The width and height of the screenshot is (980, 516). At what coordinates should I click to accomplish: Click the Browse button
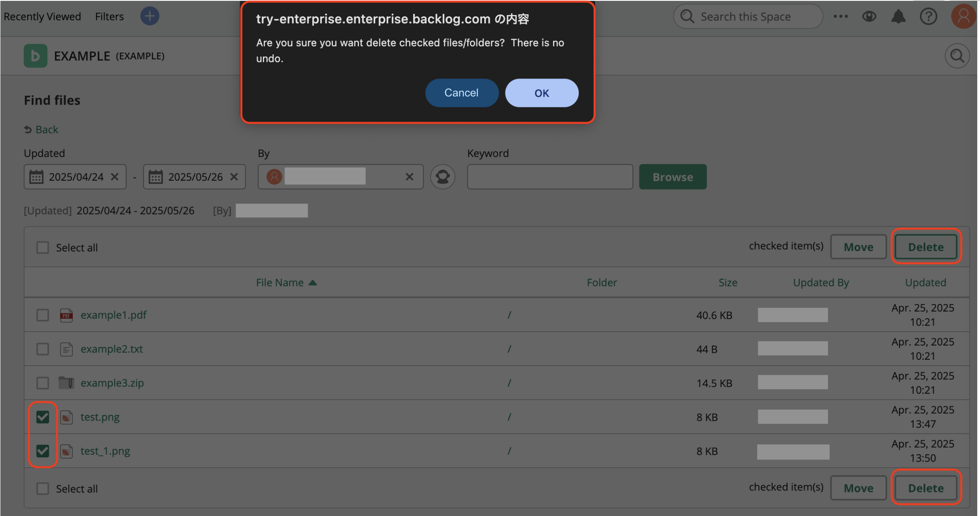click(673, 177)
